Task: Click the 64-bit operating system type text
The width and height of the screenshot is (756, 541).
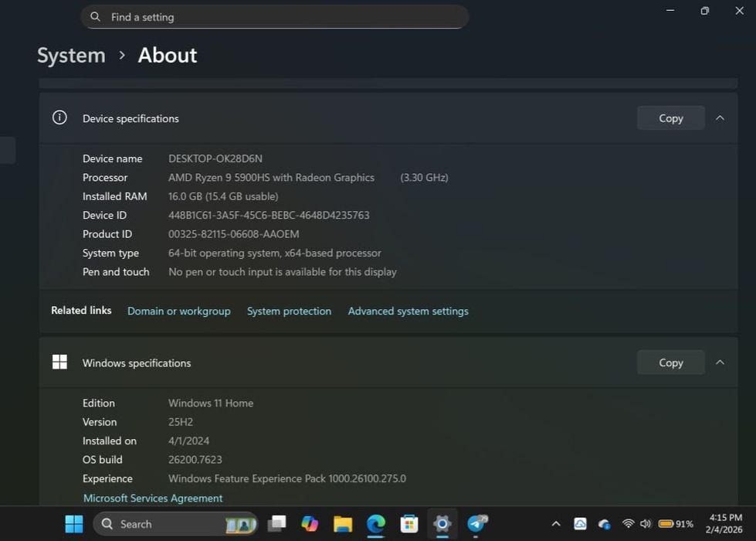Action: tap(275, 253)
